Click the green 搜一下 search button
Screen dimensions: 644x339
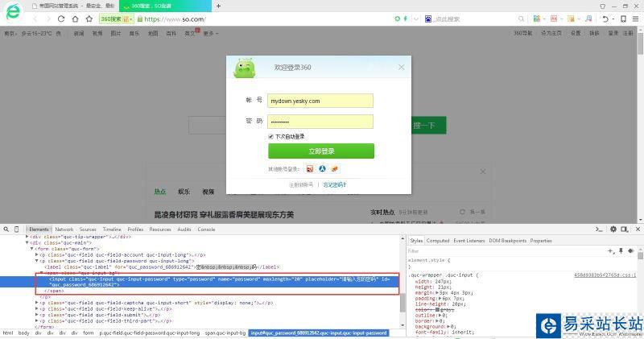(428, 126)
